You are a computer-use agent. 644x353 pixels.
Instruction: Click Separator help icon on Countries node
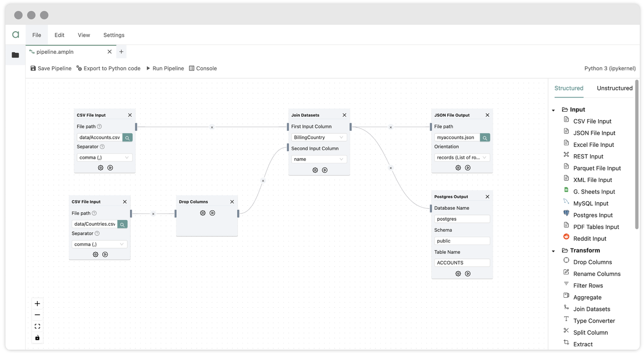[x=97, y=234]
